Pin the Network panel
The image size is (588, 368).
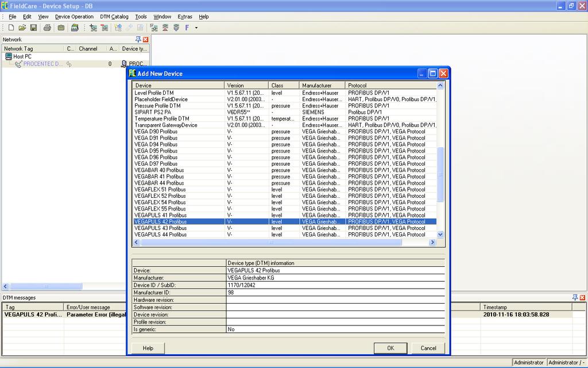138,40
